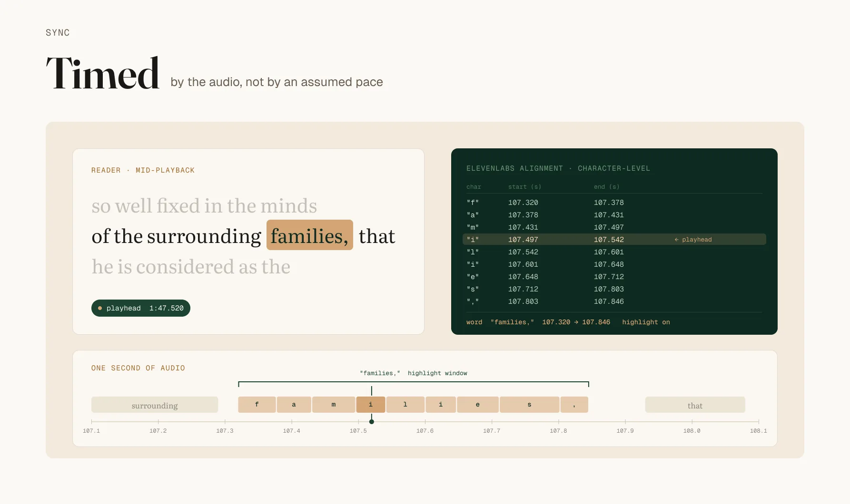The image size is (850, 504).
Task: Click start time 107.431 in the "m" row
Action: [x=523, y=227]
